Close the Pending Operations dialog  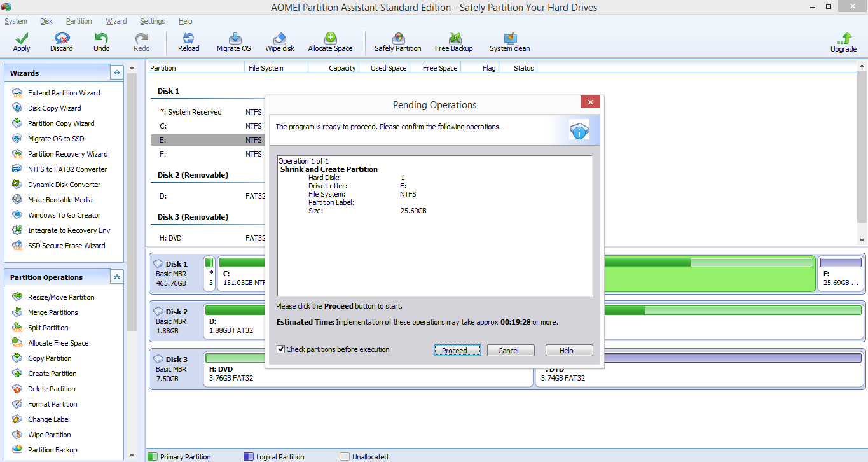point(590,102)
